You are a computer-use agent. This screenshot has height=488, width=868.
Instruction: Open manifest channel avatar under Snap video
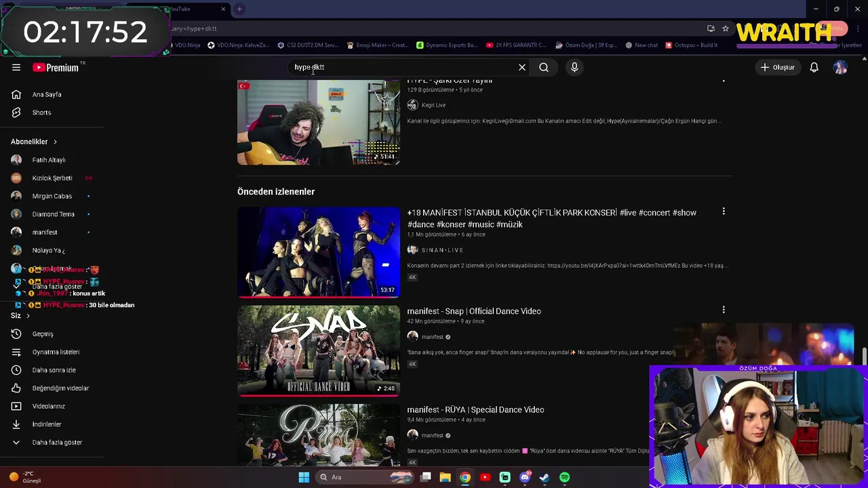412,337
